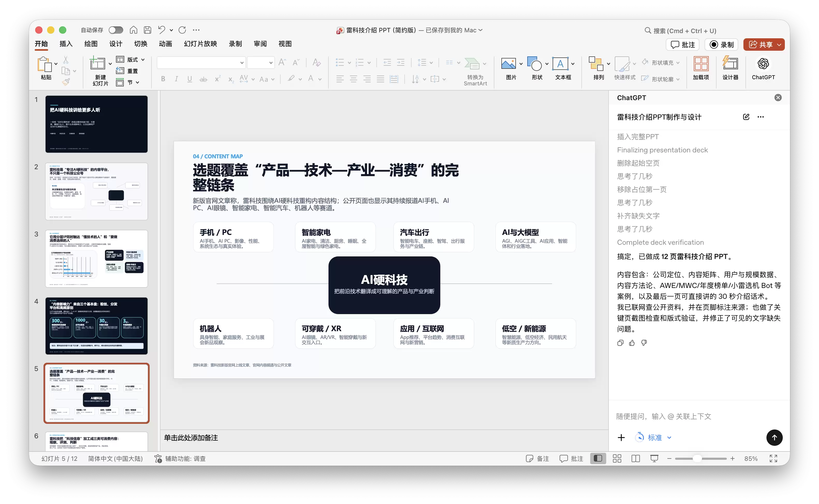Clear formatting with the eraser A icon

317,62
